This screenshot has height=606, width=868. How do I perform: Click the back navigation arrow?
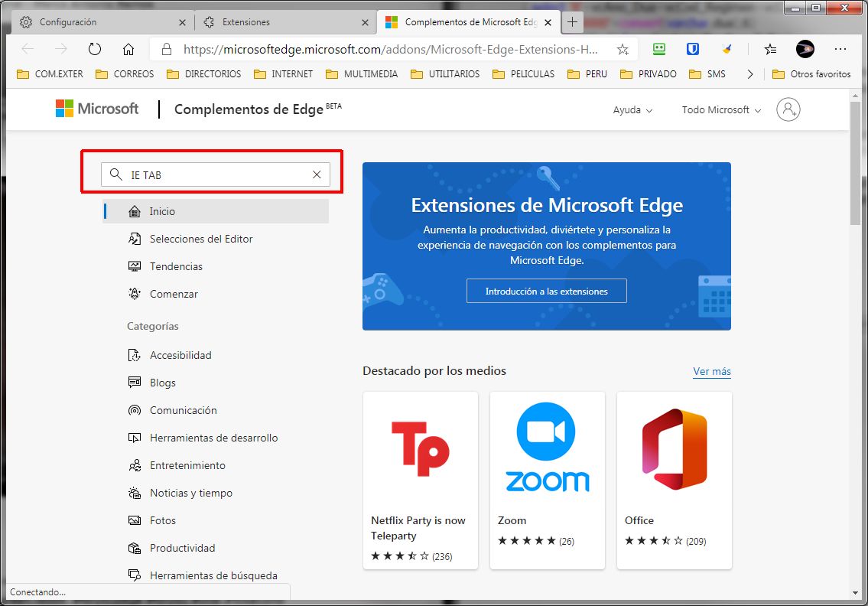click(28, 49)
